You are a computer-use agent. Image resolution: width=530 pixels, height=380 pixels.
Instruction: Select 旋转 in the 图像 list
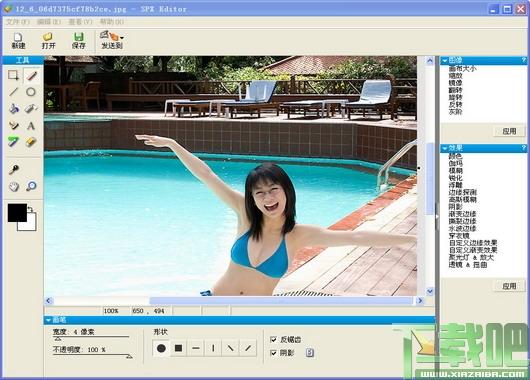tap(455, 97)
